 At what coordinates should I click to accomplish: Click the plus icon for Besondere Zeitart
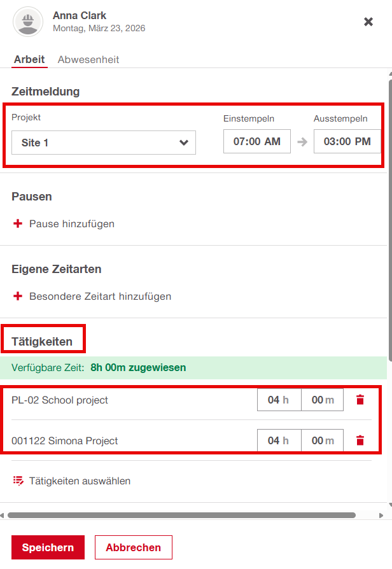(18, 297)
